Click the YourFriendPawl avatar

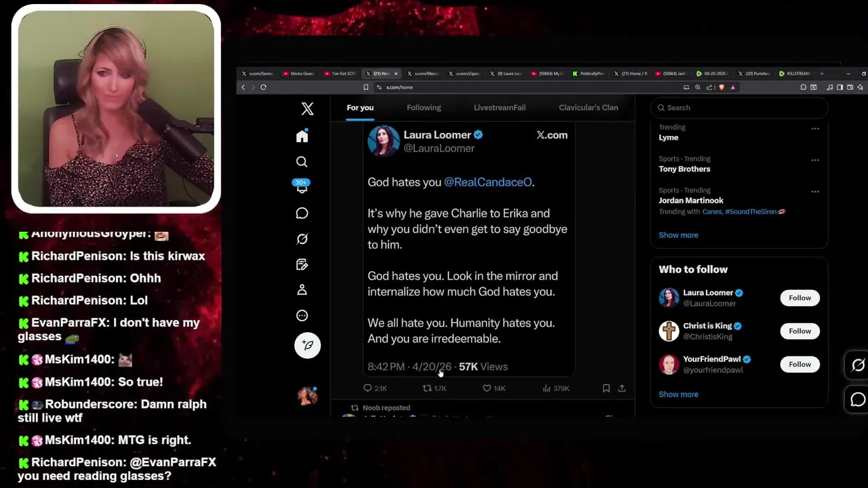[x=669, y=364]
